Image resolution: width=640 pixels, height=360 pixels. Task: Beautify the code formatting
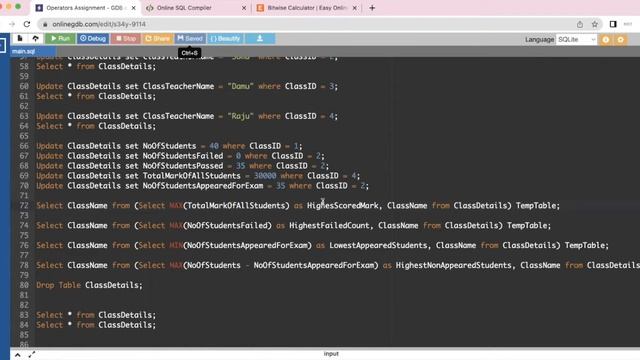(x=225, y=38)
